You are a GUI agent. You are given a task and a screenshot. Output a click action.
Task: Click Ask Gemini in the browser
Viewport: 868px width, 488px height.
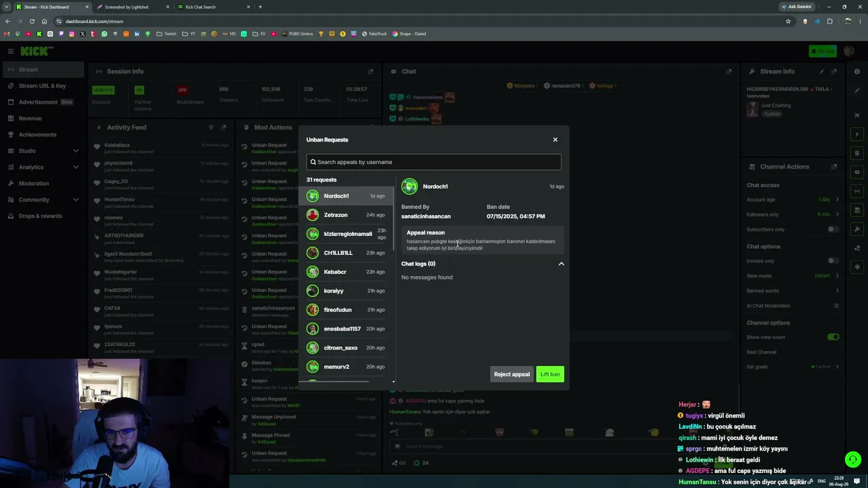796,7
